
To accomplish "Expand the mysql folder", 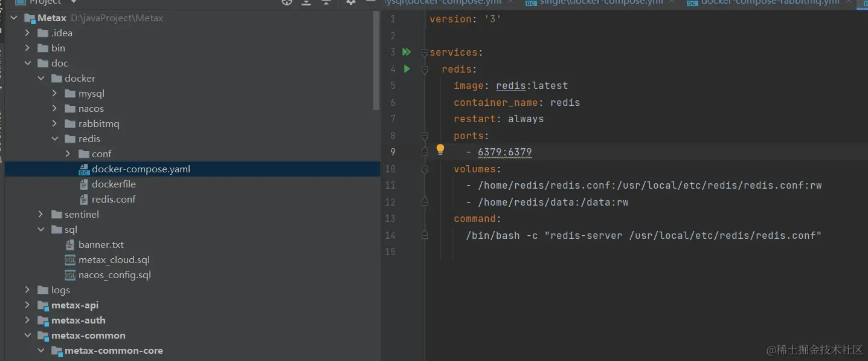I will [x=54, y=94].
